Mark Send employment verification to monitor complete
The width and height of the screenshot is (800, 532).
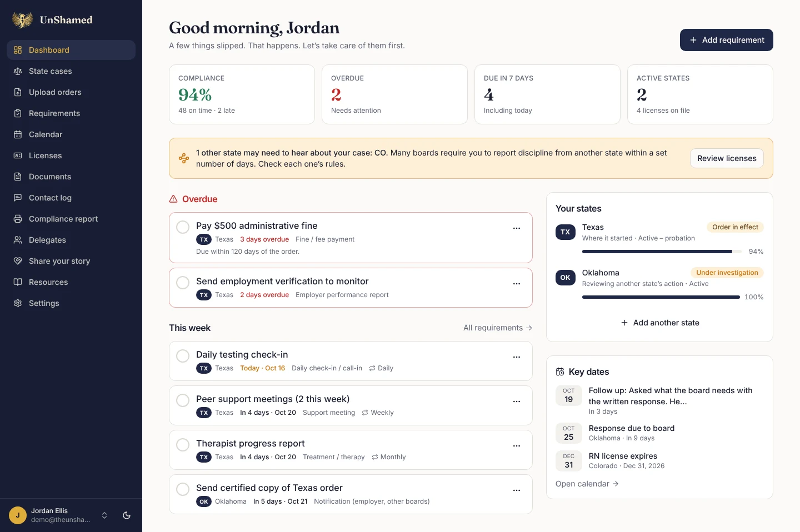(183, 283)
